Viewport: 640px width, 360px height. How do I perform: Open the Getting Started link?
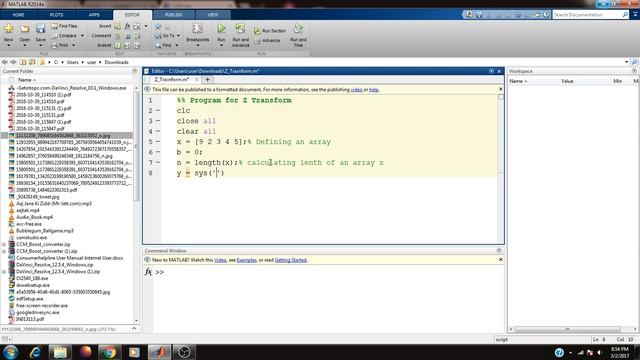291,260
